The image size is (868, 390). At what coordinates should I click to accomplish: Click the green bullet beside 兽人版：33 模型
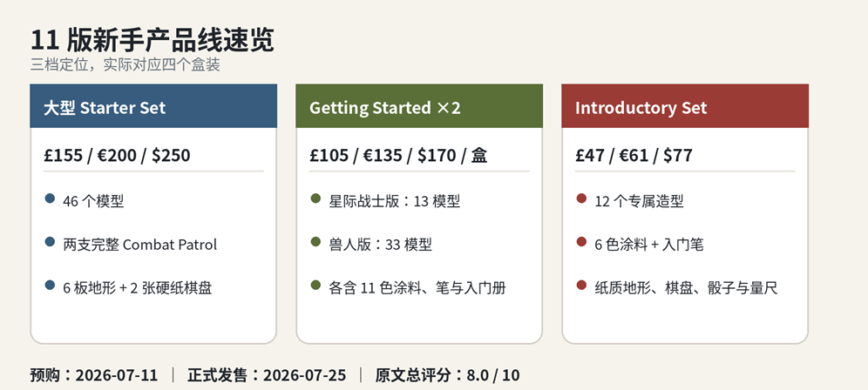point(315,242)
